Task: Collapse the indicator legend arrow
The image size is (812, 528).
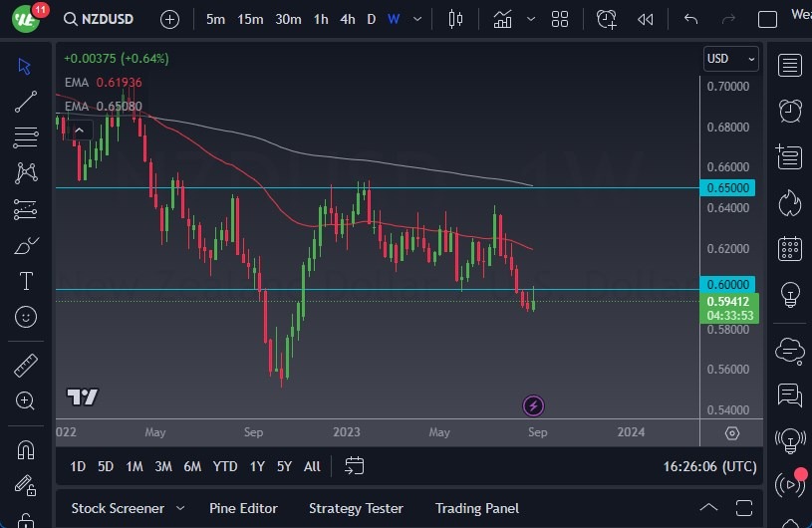Action: tap(80, 129)
